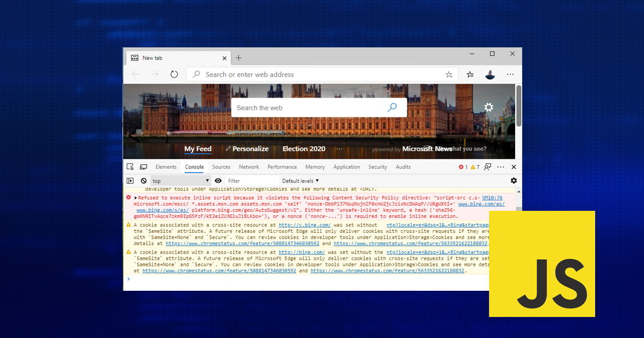Click the DevTools feedback icon
Screen dimensions: 644x338
coord(487,167)
